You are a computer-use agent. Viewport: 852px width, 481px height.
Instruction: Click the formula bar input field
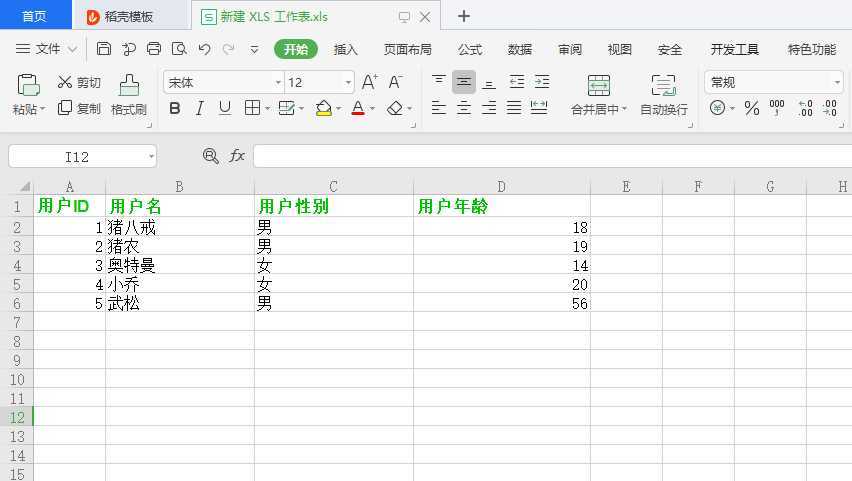coord(553,157)
